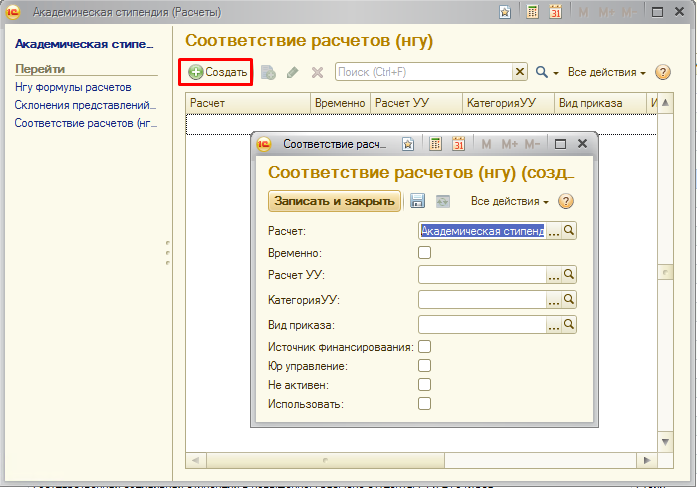Screen dimensions: 697x488
Task: Click the help question icon in dialog
Action: coord(565,201)
